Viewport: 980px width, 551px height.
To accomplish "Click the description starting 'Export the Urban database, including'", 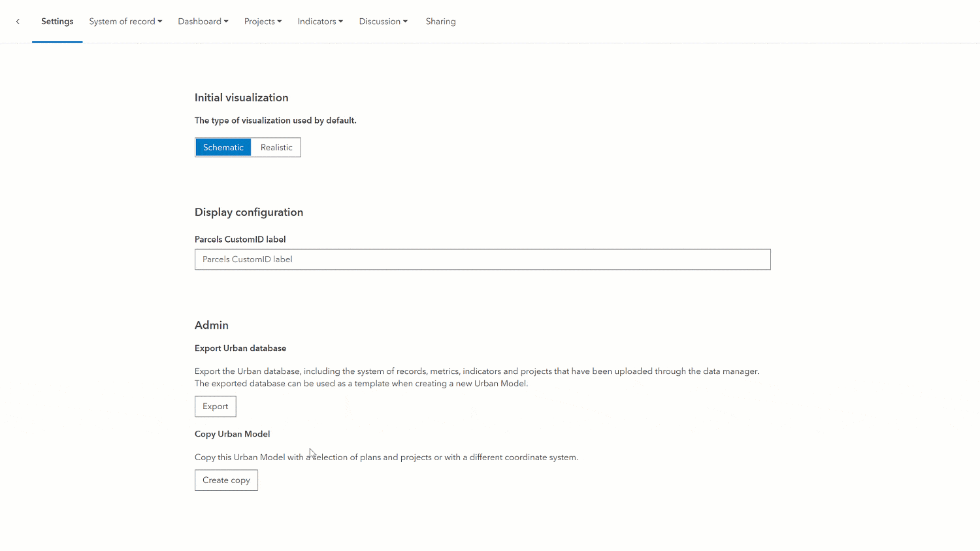I will click(x=477, y=377).
